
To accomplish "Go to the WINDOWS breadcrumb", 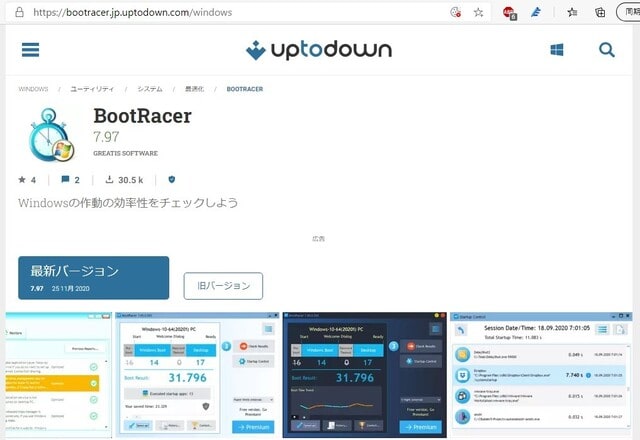I will [33, 89].
